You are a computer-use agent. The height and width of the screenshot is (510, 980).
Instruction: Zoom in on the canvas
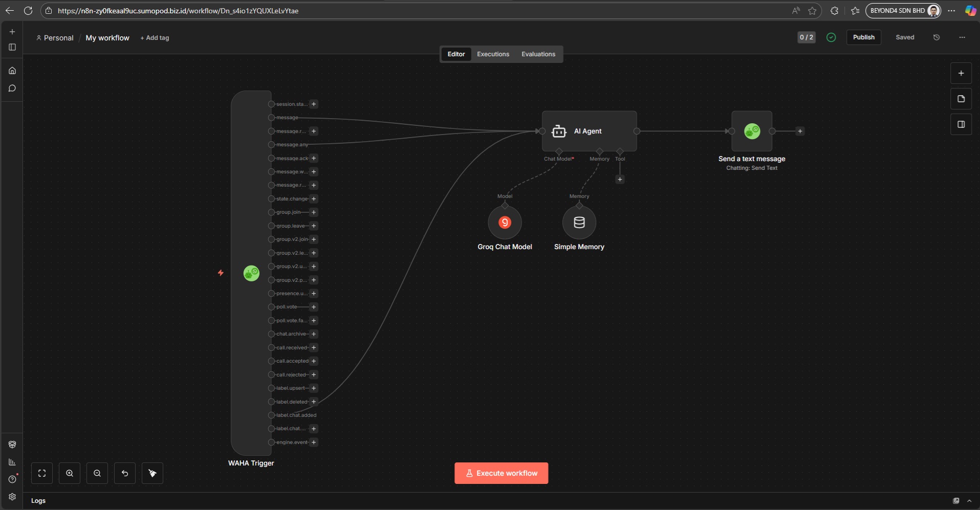[x=70, y=473]
